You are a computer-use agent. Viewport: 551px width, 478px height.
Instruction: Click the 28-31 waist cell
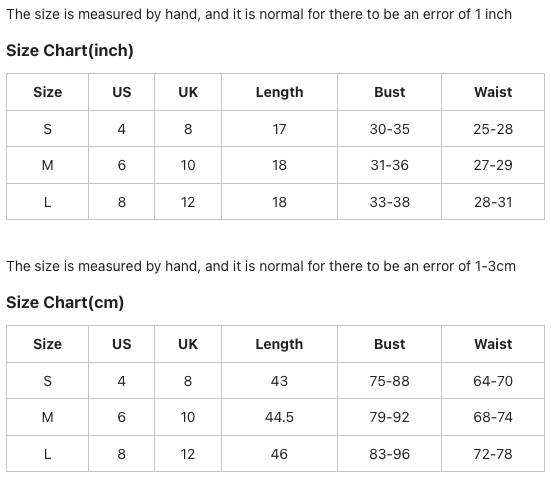tap(493, 202)
